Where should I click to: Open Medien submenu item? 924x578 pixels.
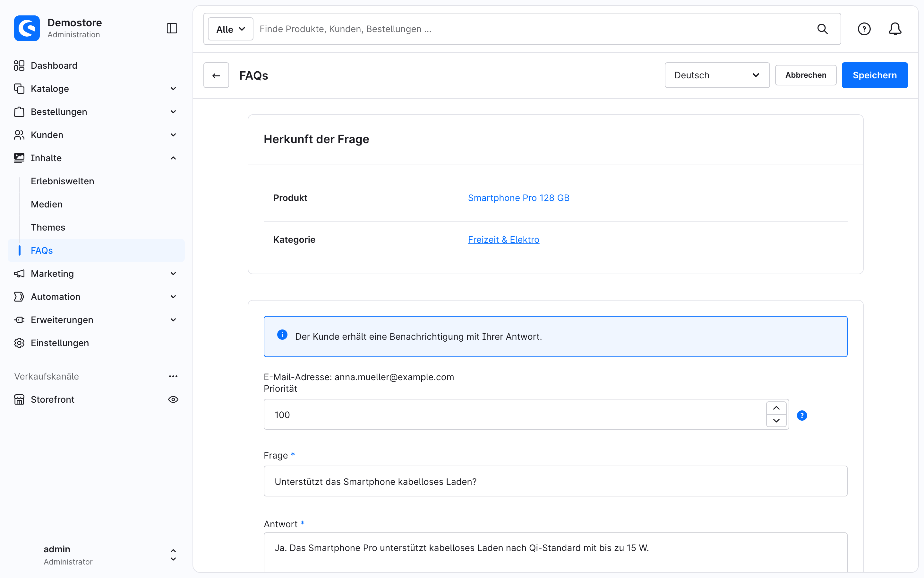[x=47, y=205]
